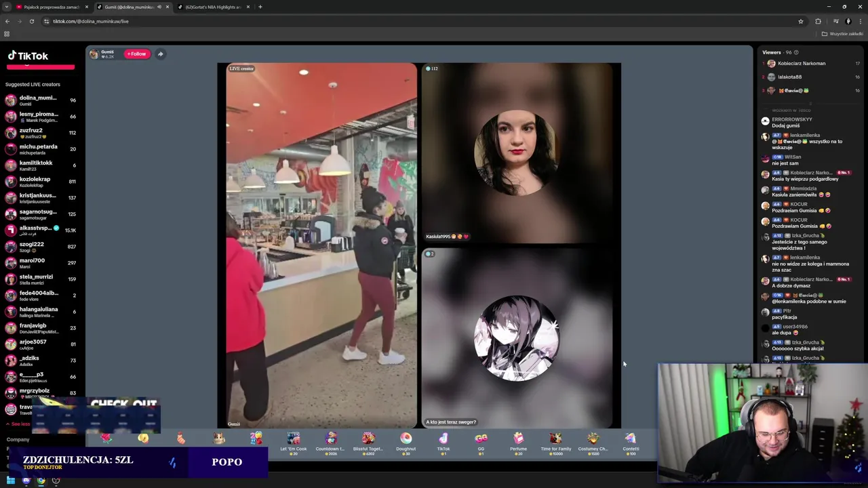Open ERRORROWSKYY chat message author
Screen dimensions: 868x488
click(x=791, y=119)
